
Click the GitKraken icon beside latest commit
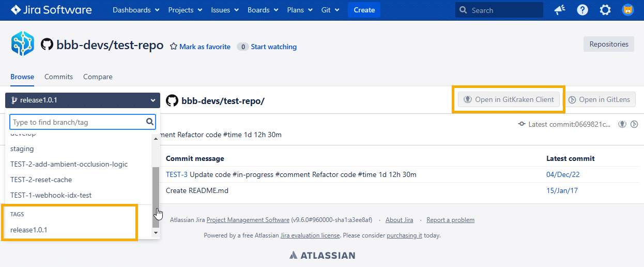[623, 124]
